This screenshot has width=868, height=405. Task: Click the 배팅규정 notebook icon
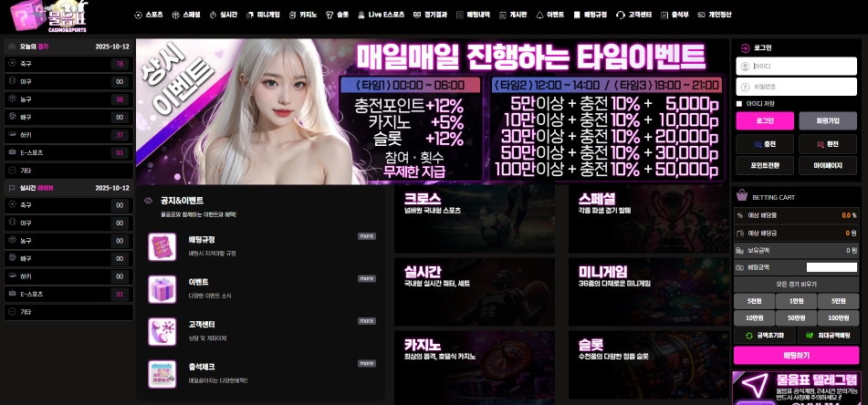pos(162,244)
